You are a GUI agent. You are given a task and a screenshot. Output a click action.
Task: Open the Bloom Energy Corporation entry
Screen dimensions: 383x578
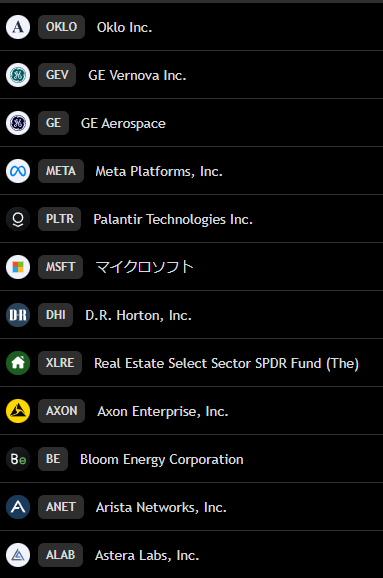pos(191,459)
